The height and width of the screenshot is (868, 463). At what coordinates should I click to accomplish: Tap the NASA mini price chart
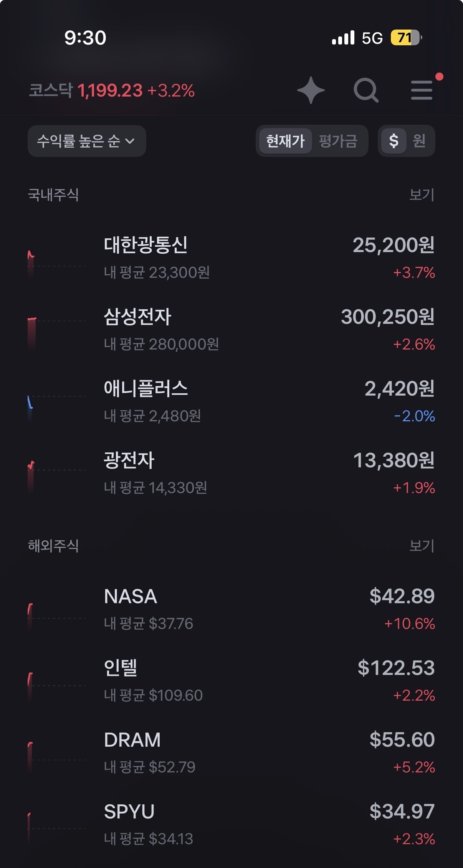[x=57, y=615]
